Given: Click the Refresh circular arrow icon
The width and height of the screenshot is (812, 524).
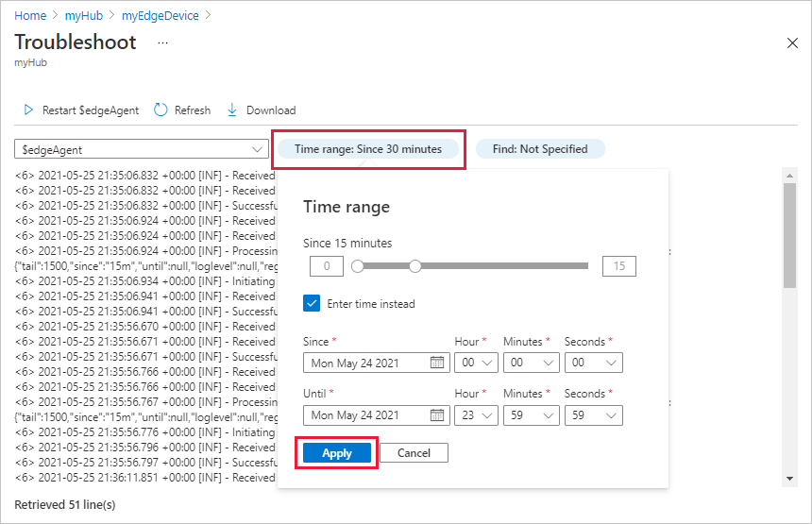Looking at the screenshot, I should click(x=161, y=110).
